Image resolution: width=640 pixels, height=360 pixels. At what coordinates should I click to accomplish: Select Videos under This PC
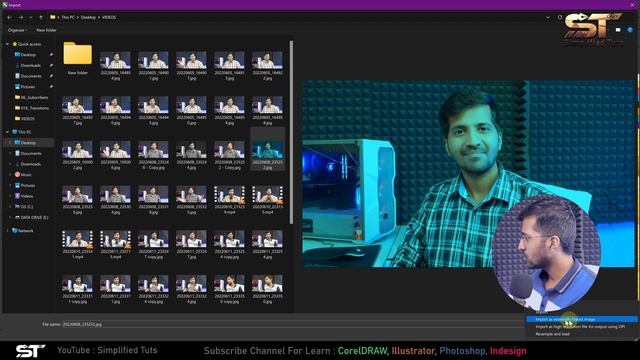click(x=27, y=196)
